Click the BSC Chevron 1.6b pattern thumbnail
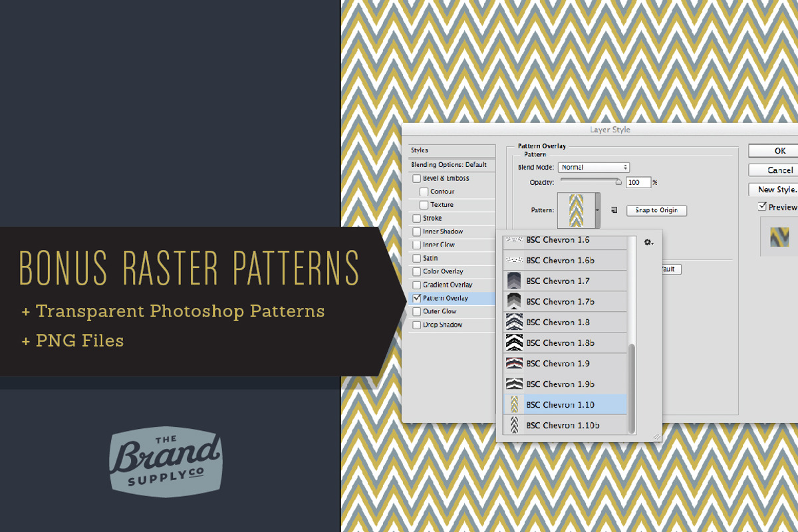This screenshot has height=532, width=798. click(513, 260)
